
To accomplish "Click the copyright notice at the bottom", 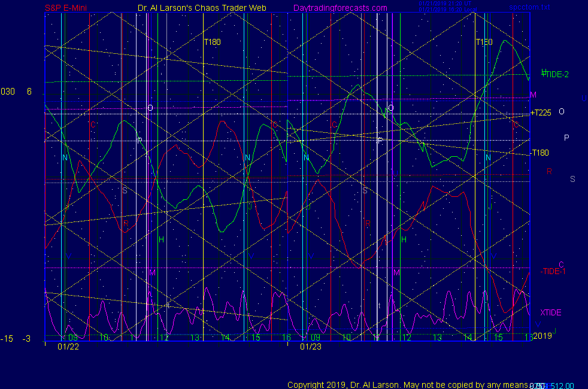I will [407, 385].
